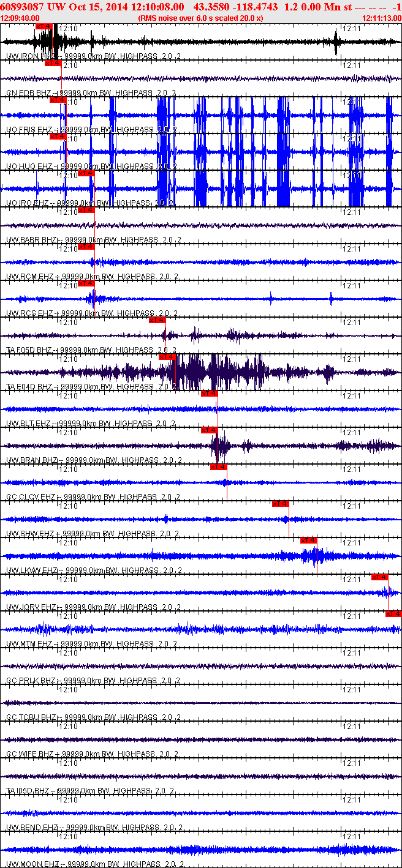This screenshot has width=402, height=868.
Task: Click the RMS noise scaling text in header
Action: [201, 18]
